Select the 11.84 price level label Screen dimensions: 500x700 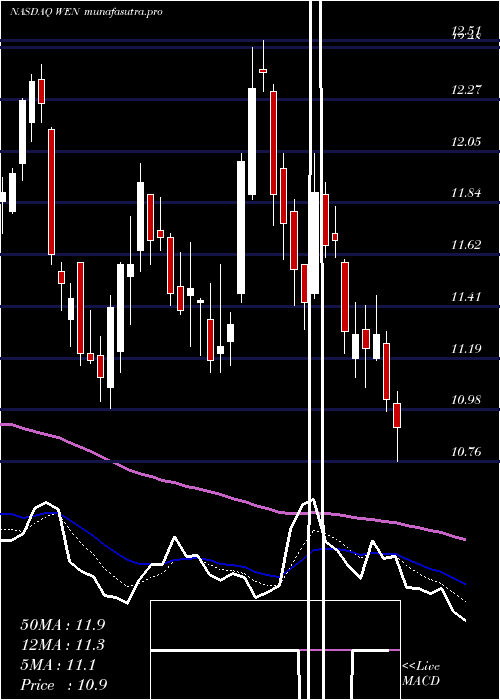click(x=467, y=193)
